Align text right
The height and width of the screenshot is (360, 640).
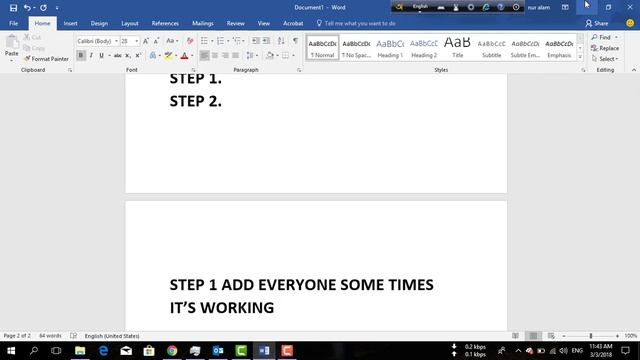point(225,55)
